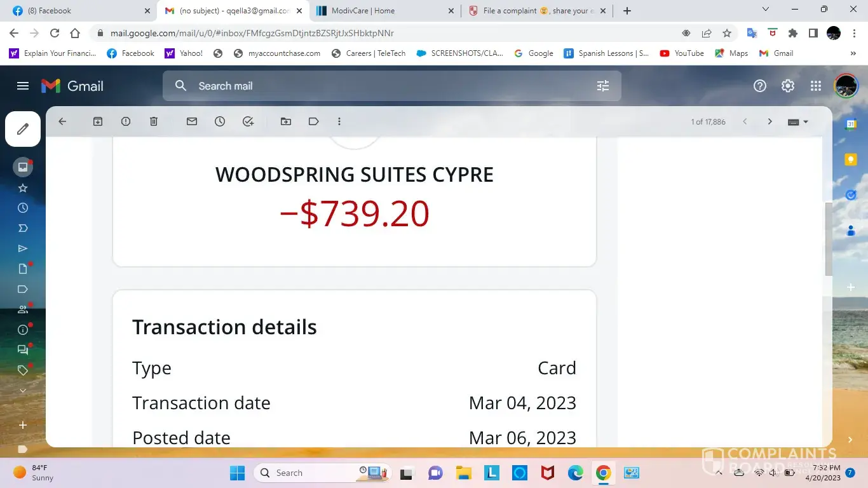Archive this email
The image size is (868, 488).
(x=98, y=121)
